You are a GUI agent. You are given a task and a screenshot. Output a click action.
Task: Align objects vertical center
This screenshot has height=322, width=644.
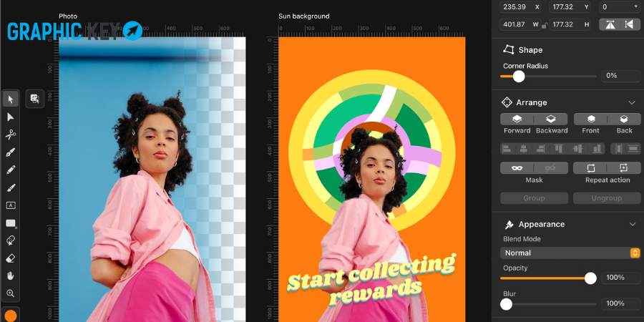point(578,149)
